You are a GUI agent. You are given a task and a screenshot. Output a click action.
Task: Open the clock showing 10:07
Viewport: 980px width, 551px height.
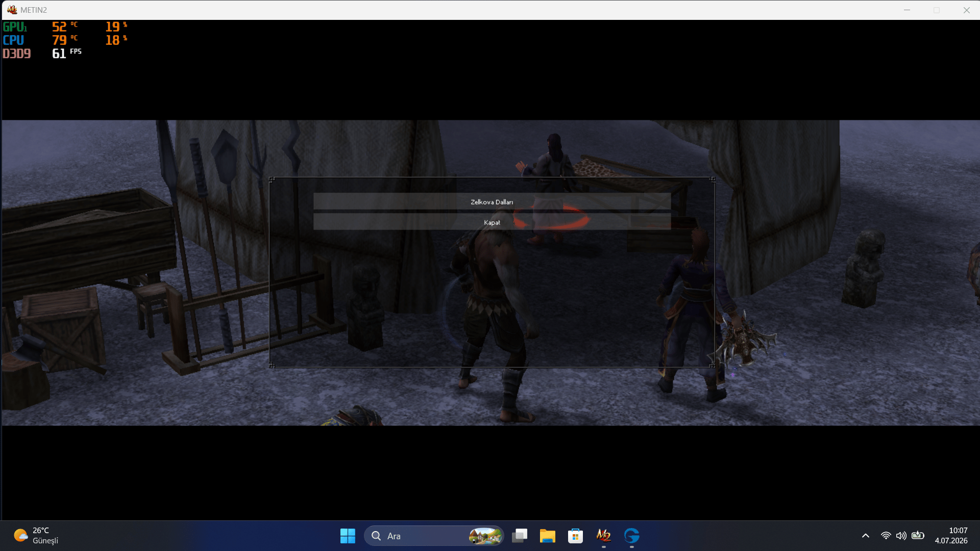click(951, 536)
